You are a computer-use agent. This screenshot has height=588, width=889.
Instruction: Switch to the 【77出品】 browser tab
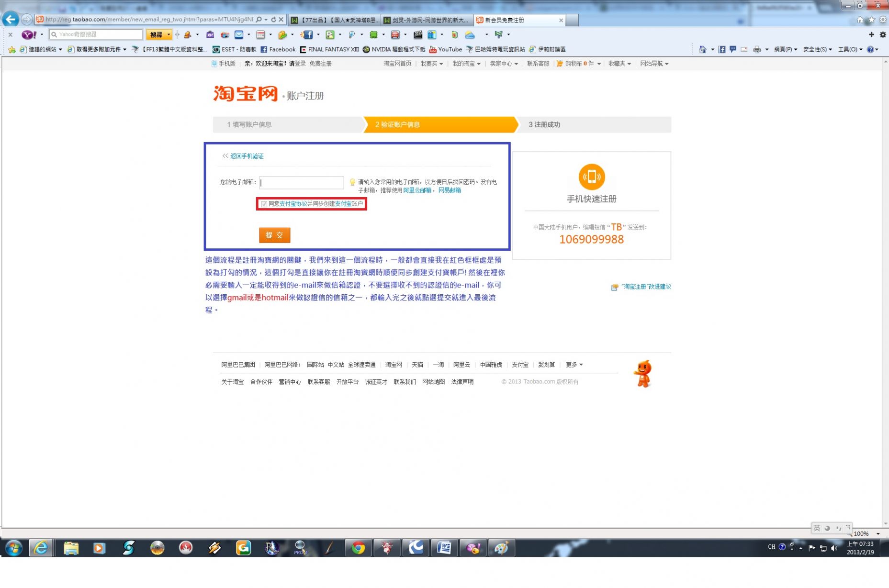click(335, 20)
